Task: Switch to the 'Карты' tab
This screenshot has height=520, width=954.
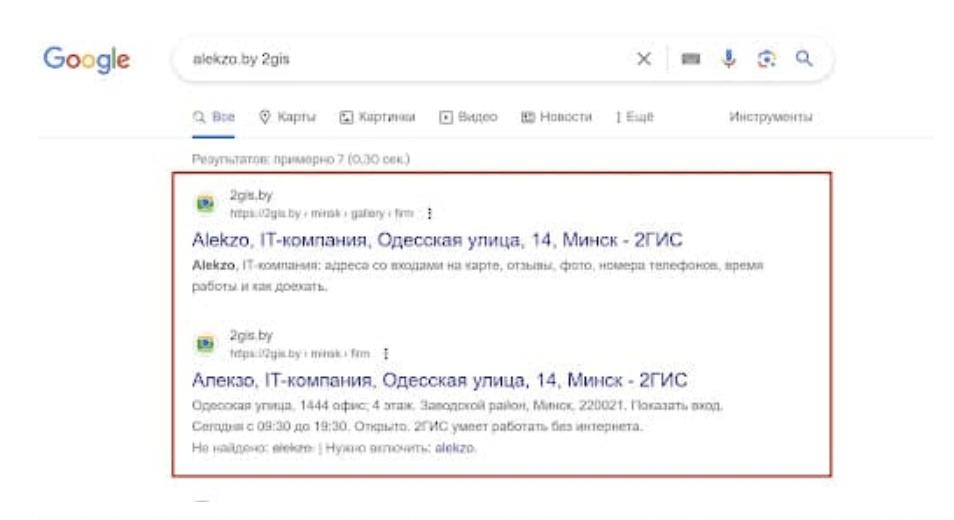Action: click(x=288, y=117)
